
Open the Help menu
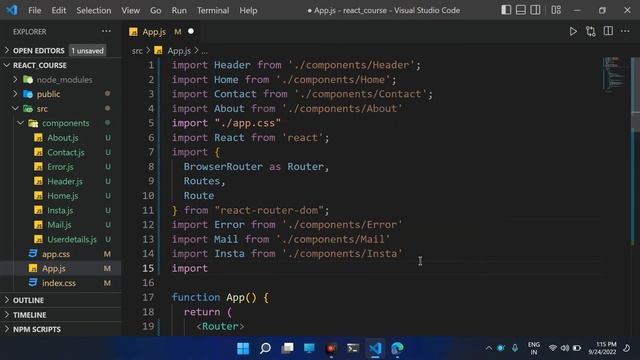pos(248,10)
